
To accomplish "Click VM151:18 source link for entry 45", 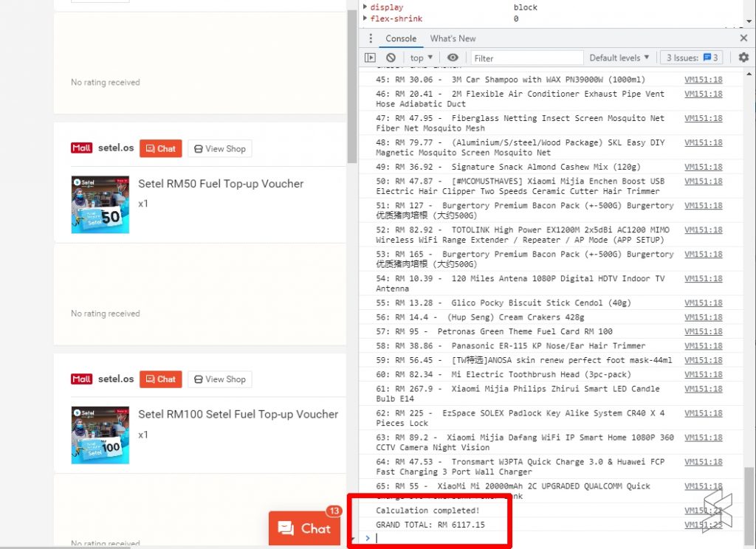I will (703, 80).
